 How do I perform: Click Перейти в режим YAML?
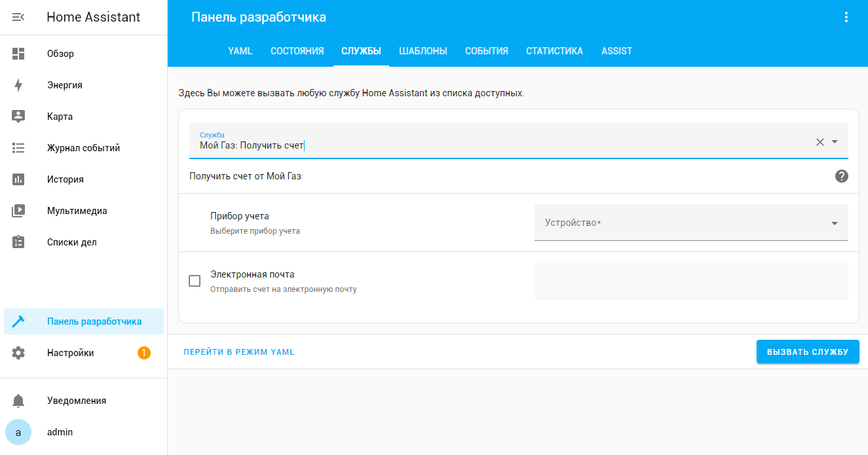pos(239,352)
